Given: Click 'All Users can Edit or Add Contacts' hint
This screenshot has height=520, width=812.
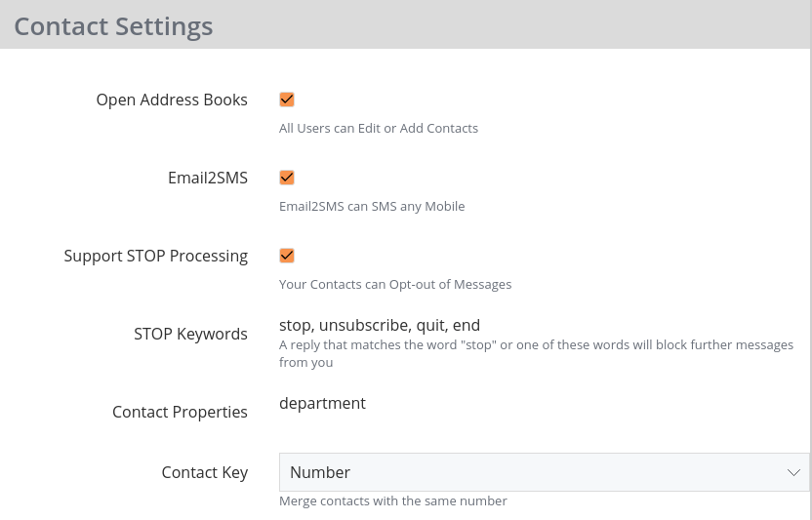Looking at the screenshot, I should (379, 128).
